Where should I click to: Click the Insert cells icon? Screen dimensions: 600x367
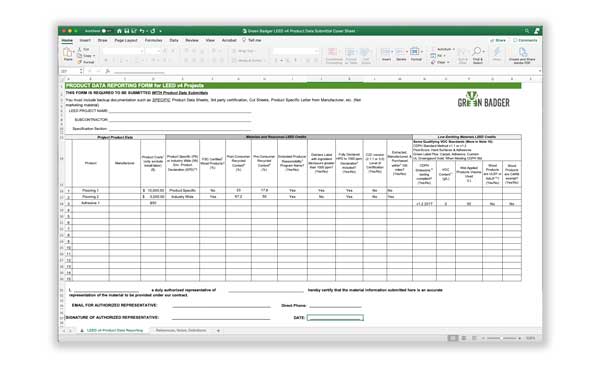coord(386,54)
